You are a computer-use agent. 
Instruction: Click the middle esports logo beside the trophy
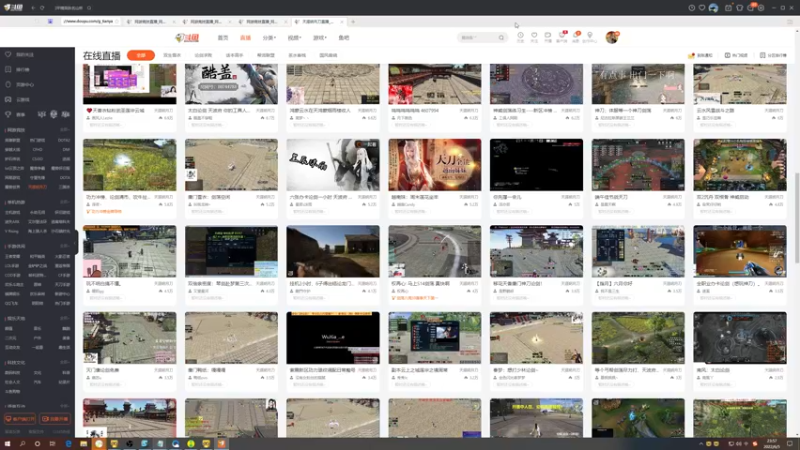coord(54,114)
